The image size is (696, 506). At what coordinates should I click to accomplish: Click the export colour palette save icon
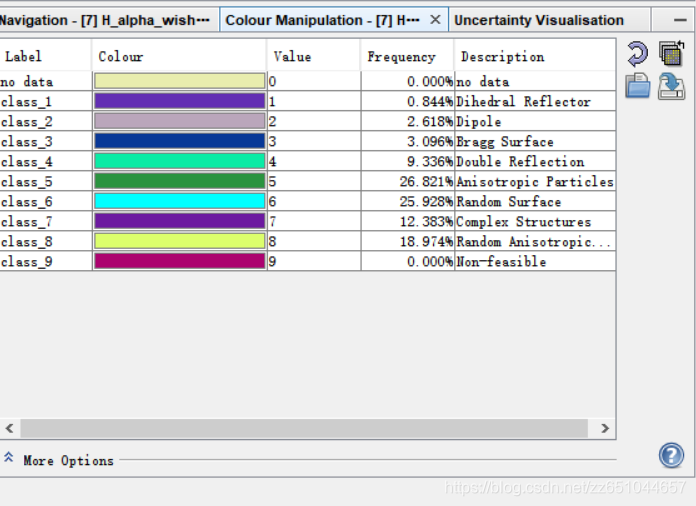[671, 86]
